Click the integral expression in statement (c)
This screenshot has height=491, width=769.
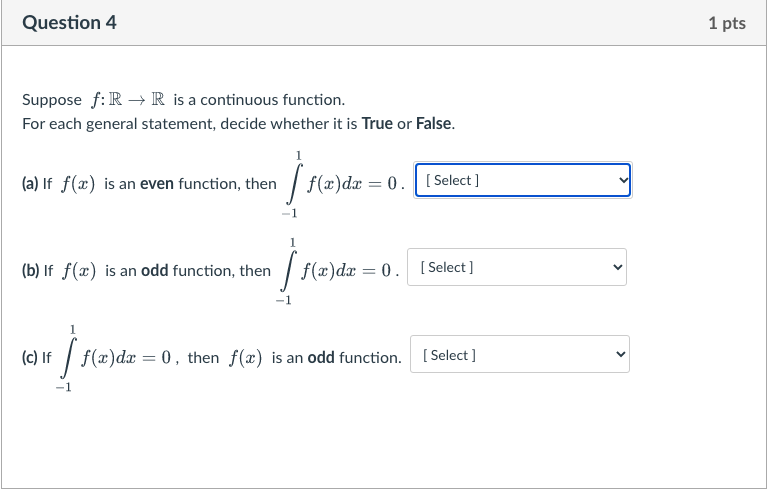tap(113, 358)
